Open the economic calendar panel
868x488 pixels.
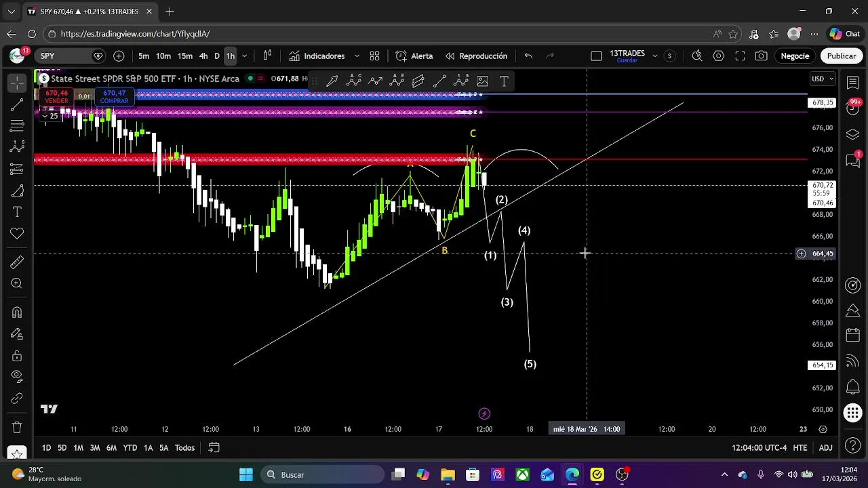click(x=853, y=335)
